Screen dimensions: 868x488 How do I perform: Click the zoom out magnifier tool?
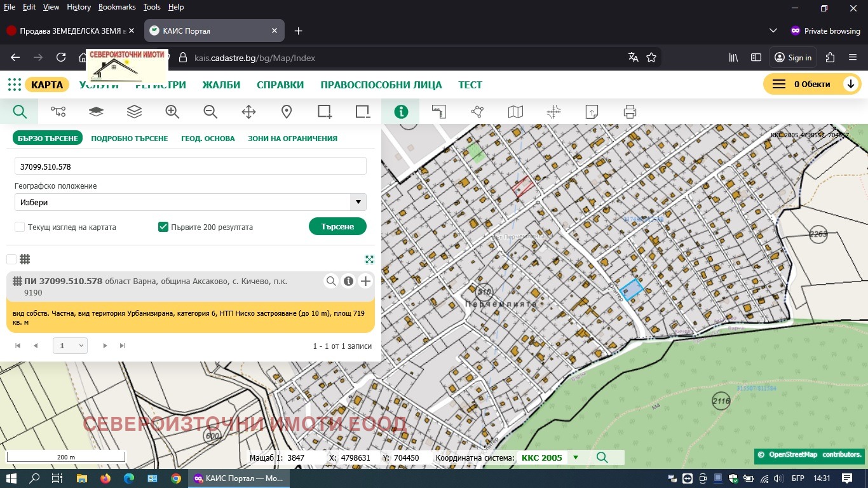pos(210,112)
